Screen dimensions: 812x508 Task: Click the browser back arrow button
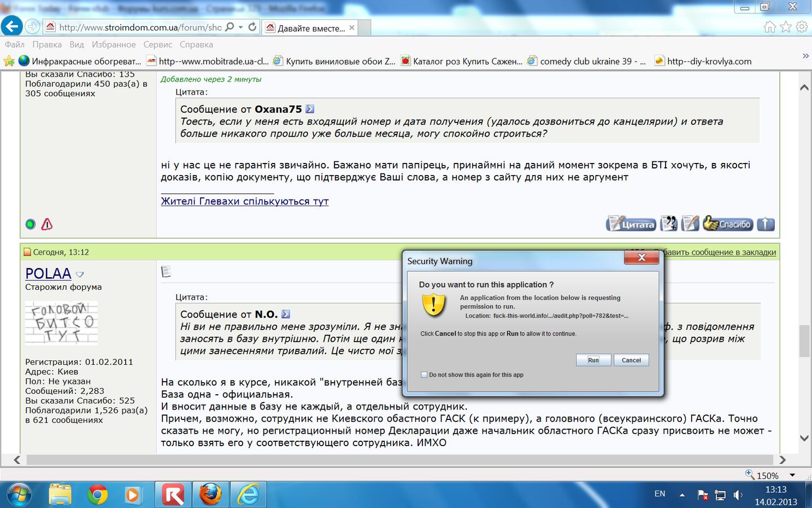(11, 26)
